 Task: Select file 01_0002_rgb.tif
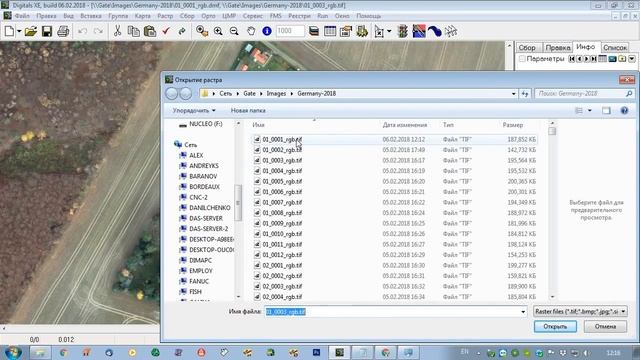282,150
